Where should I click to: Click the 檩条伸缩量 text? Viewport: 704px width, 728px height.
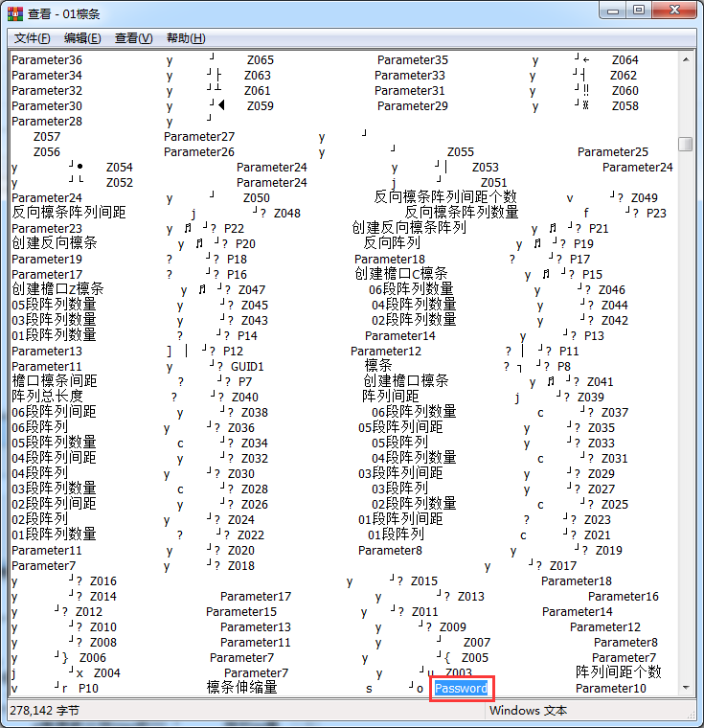[x=242, y=687]
